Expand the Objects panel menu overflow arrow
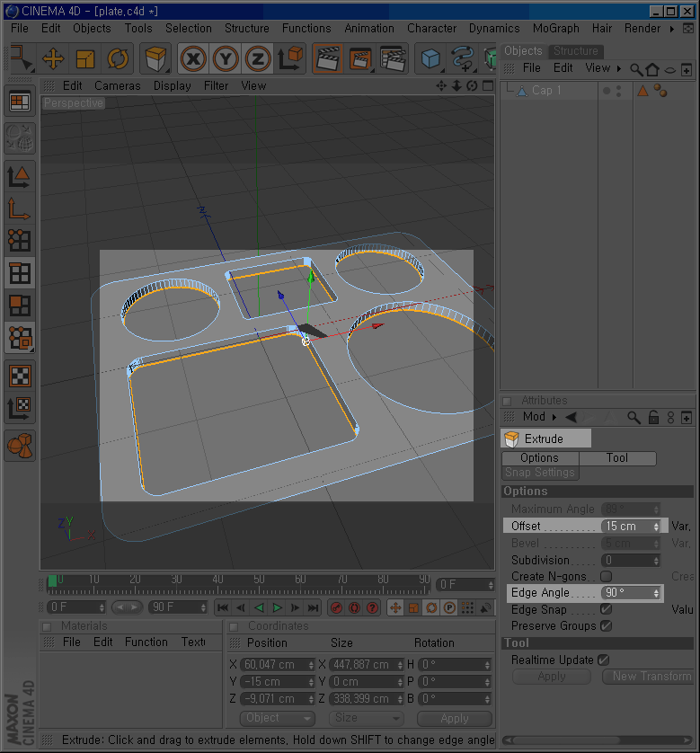This screenshot has width=700, height=753. click(619, 68)
